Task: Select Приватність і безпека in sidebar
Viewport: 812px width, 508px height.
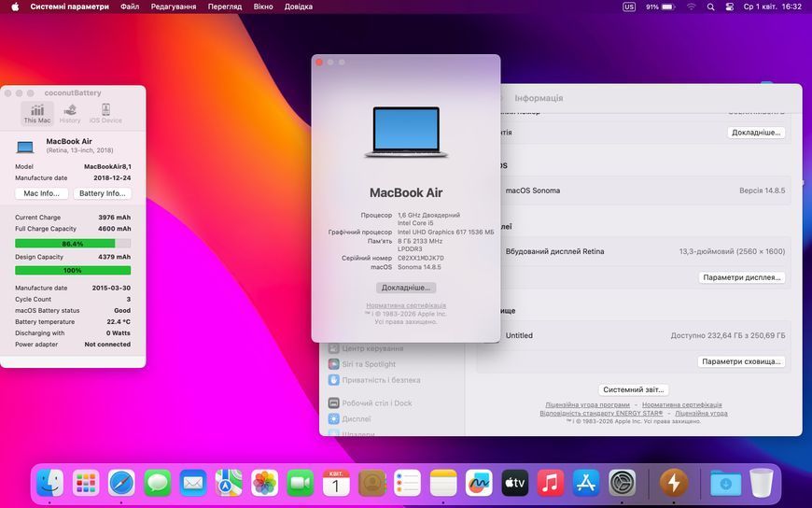Action: tap(374, 380)
